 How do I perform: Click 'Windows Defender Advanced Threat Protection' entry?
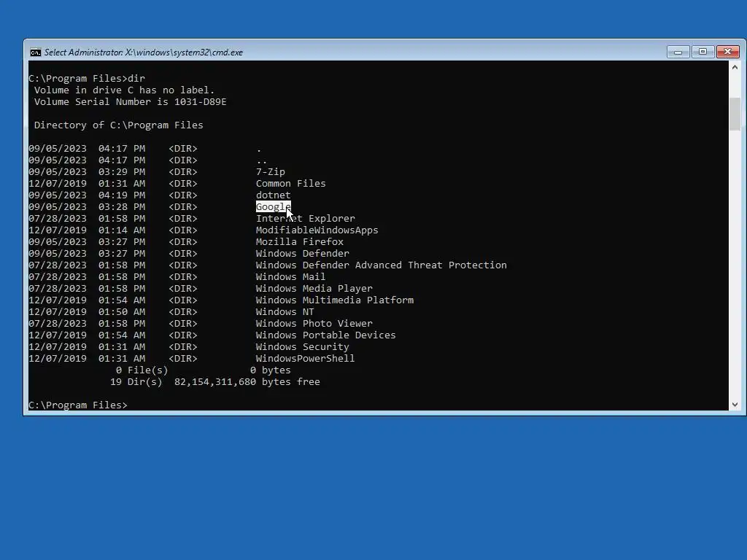381,265
